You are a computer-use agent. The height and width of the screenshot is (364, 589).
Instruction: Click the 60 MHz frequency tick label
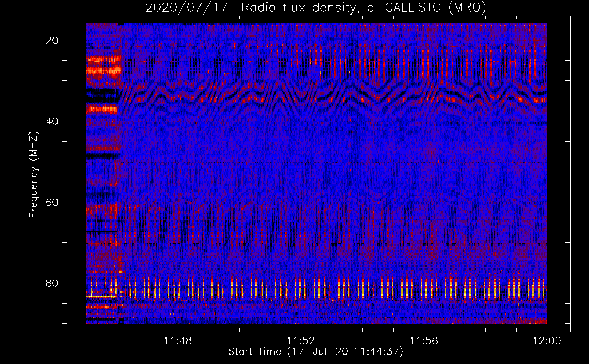pos(52,202)
